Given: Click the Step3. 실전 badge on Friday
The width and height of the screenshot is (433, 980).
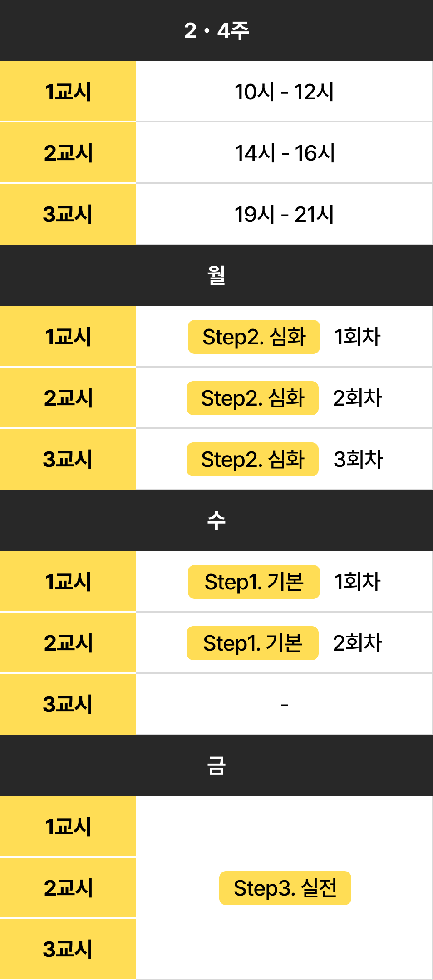Looking at the screenshot, I should (x=285, y=888).
